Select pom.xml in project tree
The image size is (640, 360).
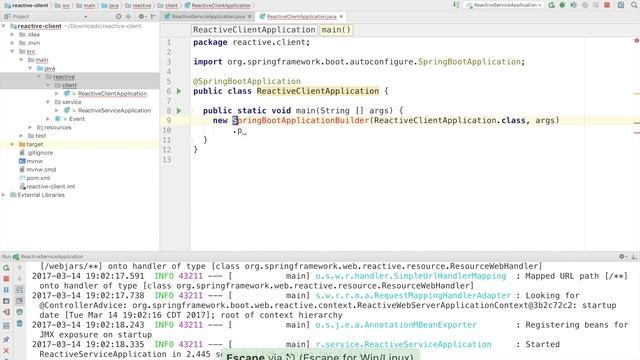(38, 178)
